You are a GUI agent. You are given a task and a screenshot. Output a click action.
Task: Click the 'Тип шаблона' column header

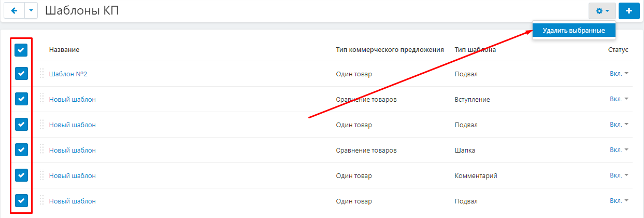point(476,49)
